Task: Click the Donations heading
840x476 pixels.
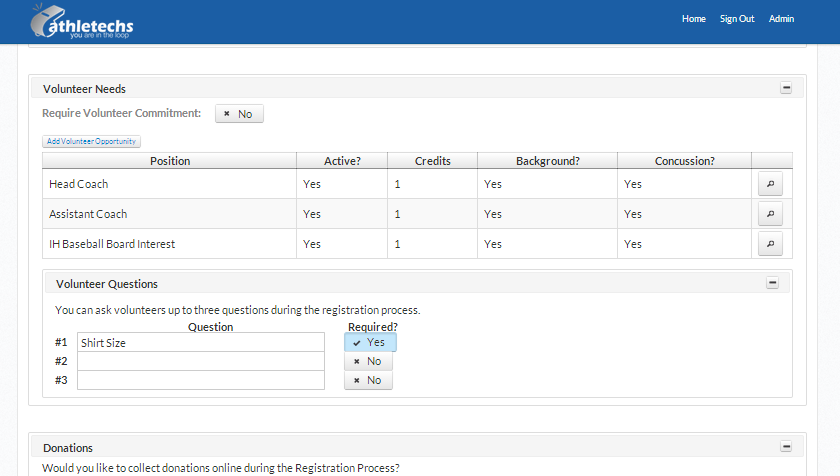Action: [x=68, y=448]
